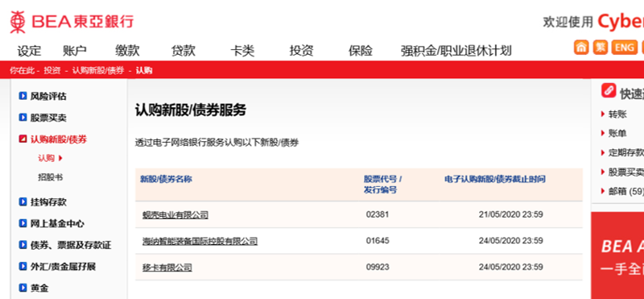Click deadline 21/05/2020 23:59
The height and width of the screenshot is (299, 644).
click(x=511, y=214)
